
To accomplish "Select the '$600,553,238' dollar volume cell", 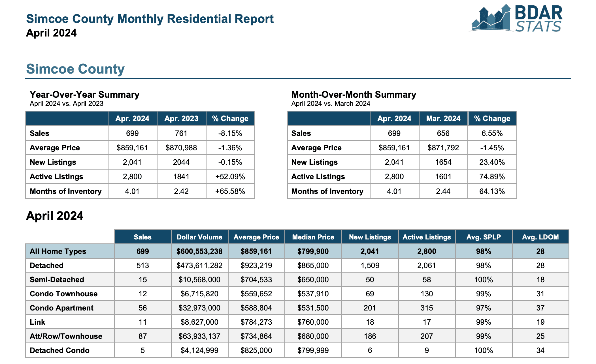I will coord(200,251).
